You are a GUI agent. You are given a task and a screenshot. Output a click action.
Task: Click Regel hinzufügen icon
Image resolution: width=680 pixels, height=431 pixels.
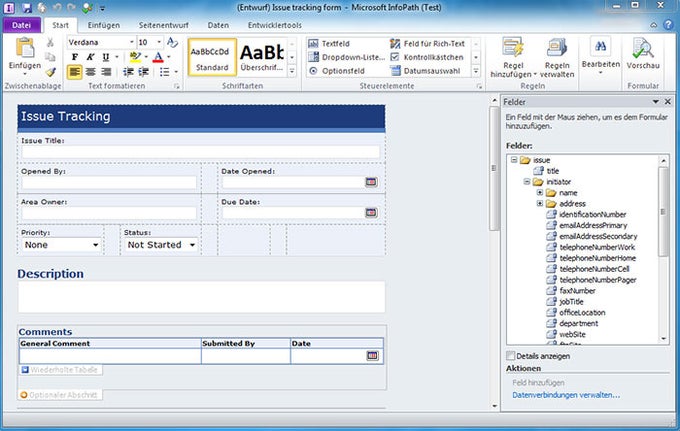513,47
